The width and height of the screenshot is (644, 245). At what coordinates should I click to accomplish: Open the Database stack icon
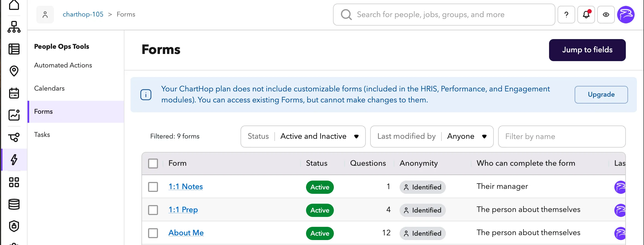click(x=14, y=204)
